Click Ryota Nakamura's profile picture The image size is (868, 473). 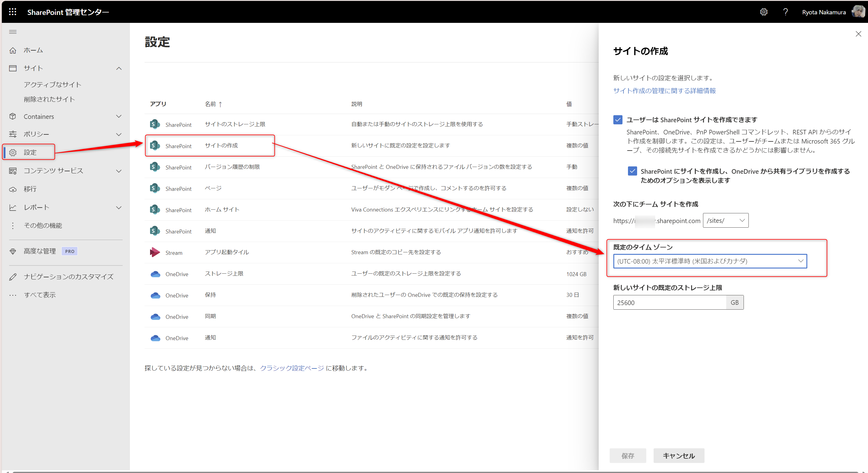[x=858, y=12]
